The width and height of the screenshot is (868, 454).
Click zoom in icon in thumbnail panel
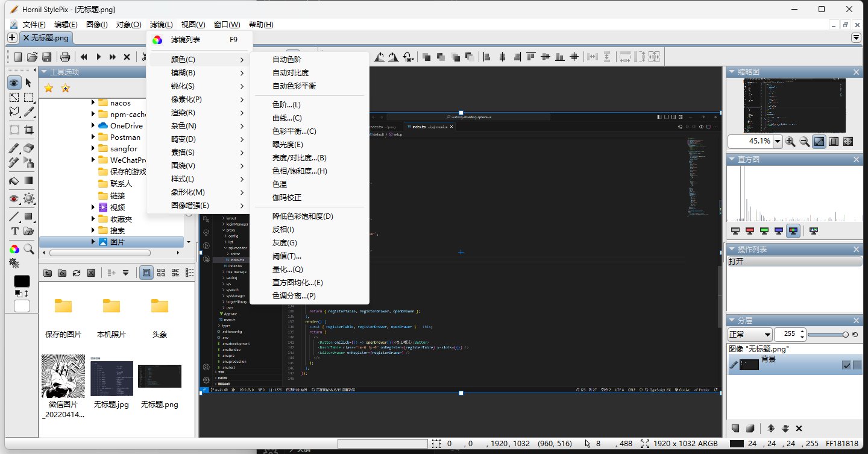(x=790, y=141)
